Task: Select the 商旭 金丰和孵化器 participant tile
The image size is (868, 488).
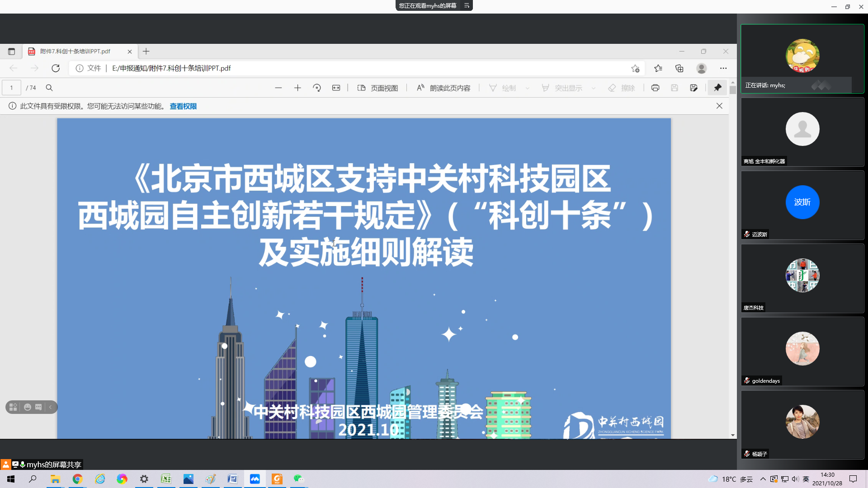Action: coord(802,132)
